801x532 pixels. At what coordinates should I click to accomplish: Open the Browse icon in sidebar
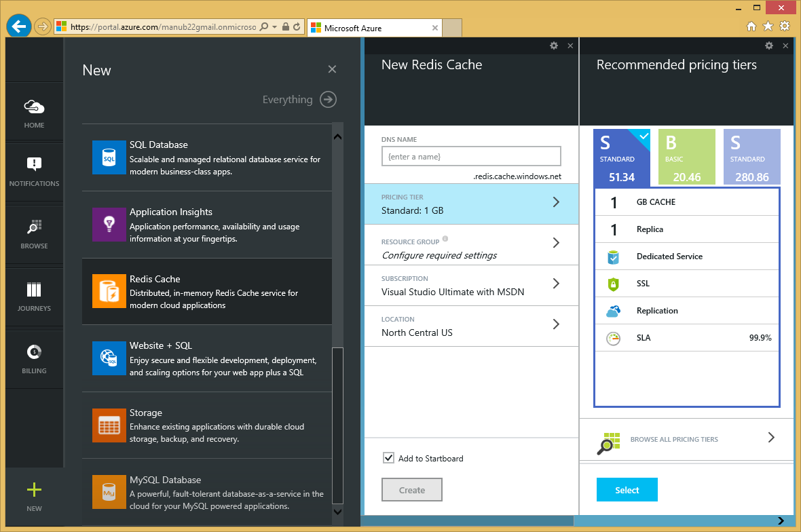[34, 227]
